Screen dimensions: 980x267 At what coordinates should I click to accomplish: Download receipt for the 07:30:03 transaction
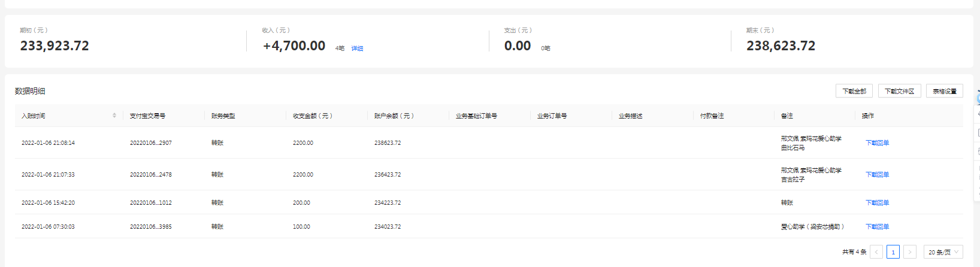(877, 227)
